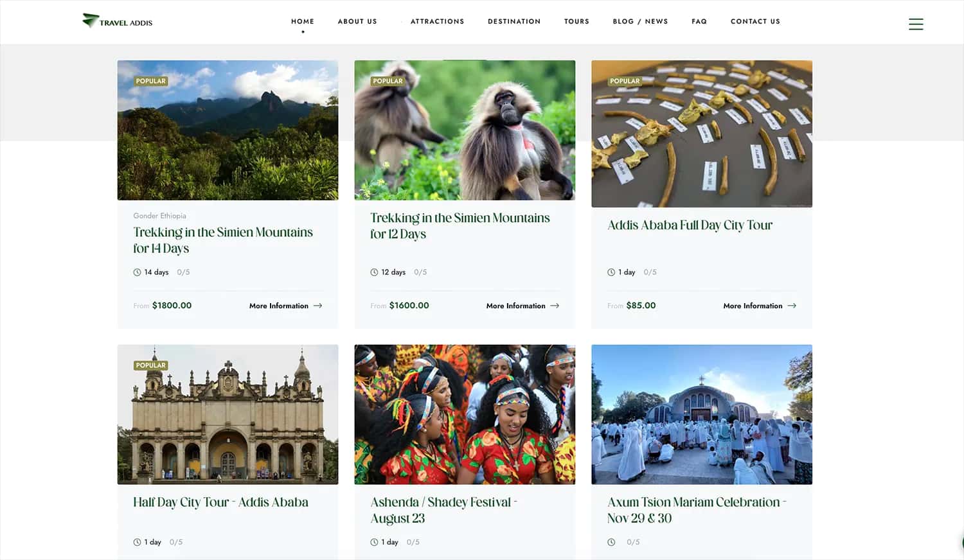The image size is (964, 560).
Task: Open the Tours menu
Action: pos(576,21)
